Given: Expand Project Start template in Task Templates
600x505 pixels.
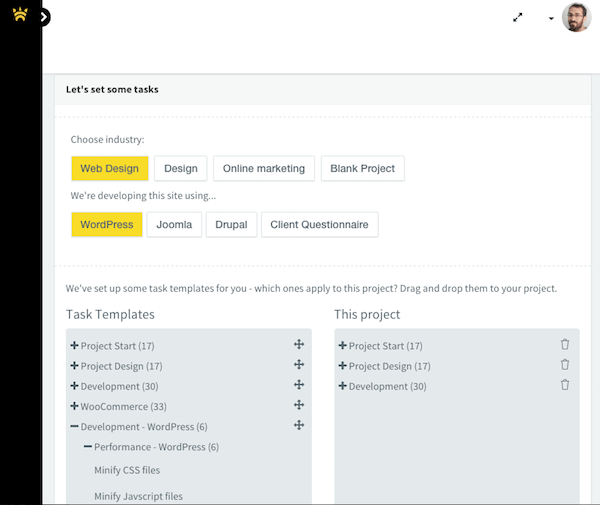Looking at the screenshot, I should 74,345.
